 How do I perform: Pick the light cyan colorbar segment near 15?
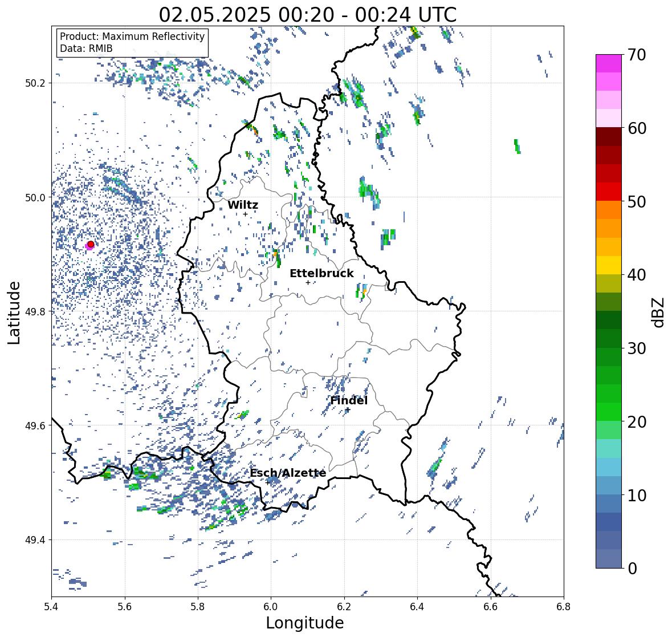609,448
